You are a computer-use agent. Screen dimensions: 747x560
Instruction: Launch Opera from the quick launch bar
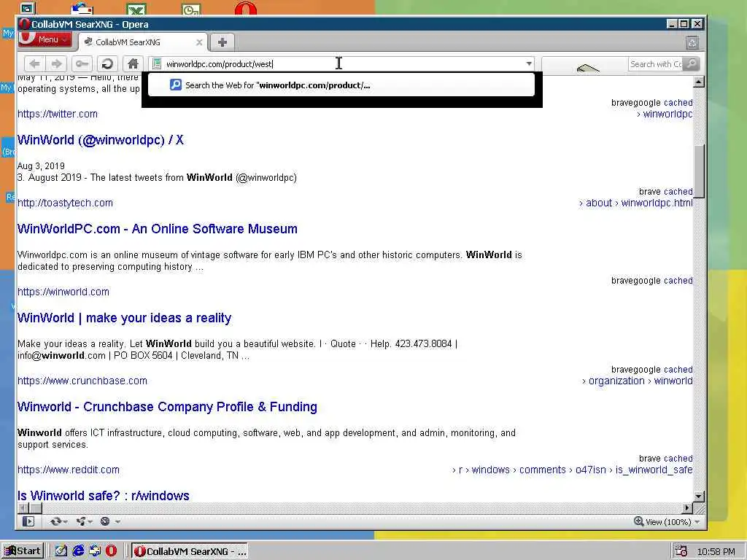pyautogui.click(x=111, y=551)
